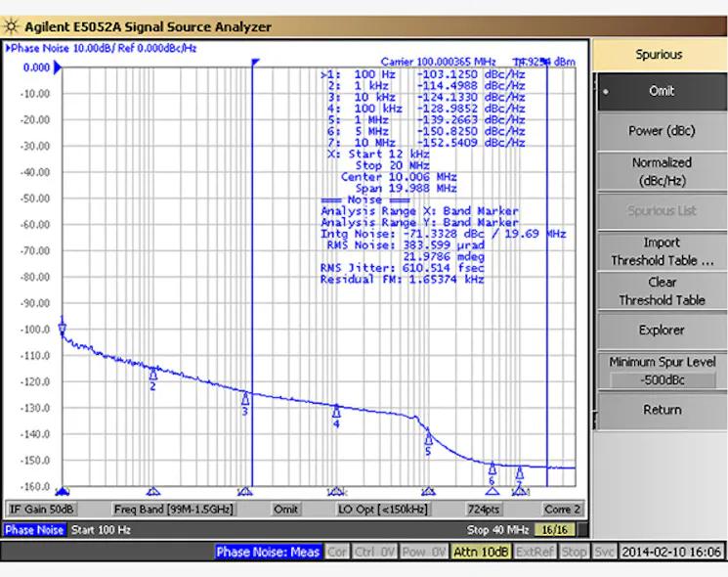Click the Phase Noise tab at bottom left

pos(34,529)
